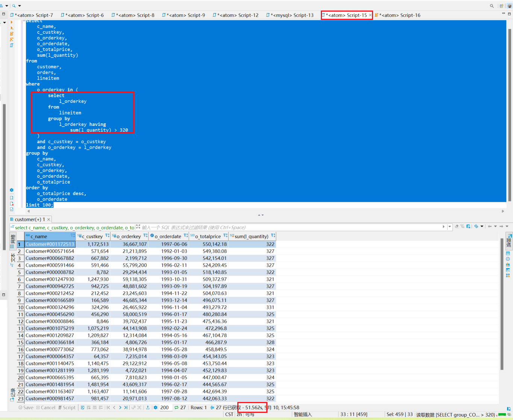Click the sum(l_quantity) column header
This screenshot has height=420, width=513.
(x=251, y=236)
